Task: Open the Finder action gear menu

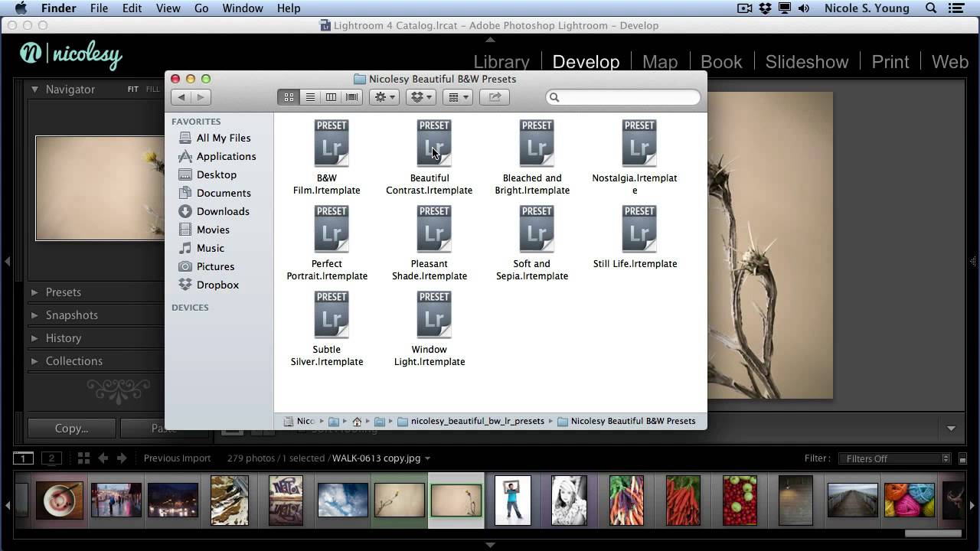Action: point(384,97)
